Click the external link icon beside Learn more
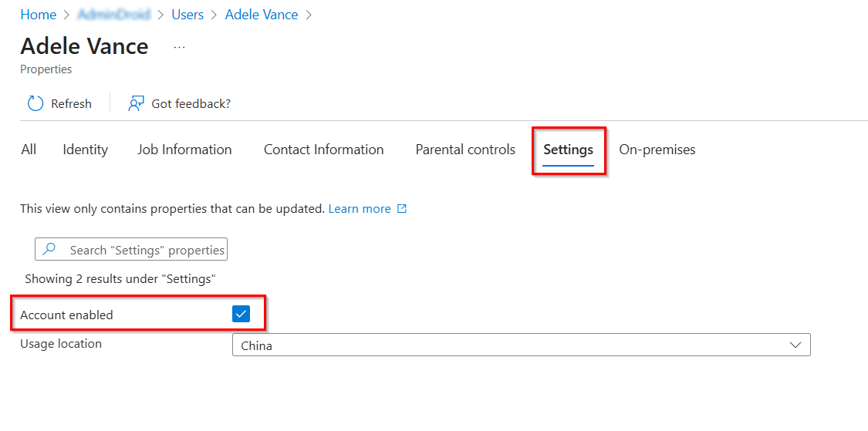This screenshot has width=868, height=431. click(402, 209)
